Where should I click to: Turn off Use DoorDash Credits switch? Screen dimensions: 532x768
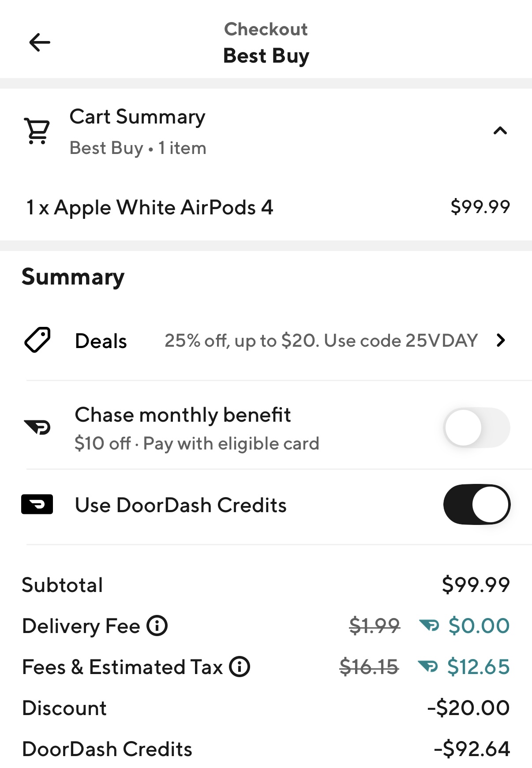pos(476,505)
